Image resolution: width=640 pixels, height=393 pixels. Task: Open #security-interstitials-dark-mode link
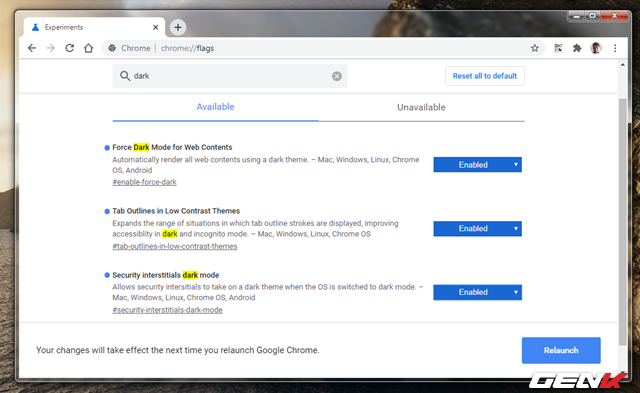point(167,310)
